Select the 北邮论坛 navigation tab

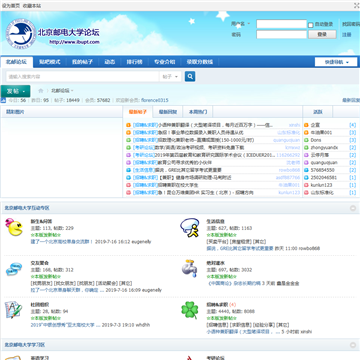coord(16,62)
